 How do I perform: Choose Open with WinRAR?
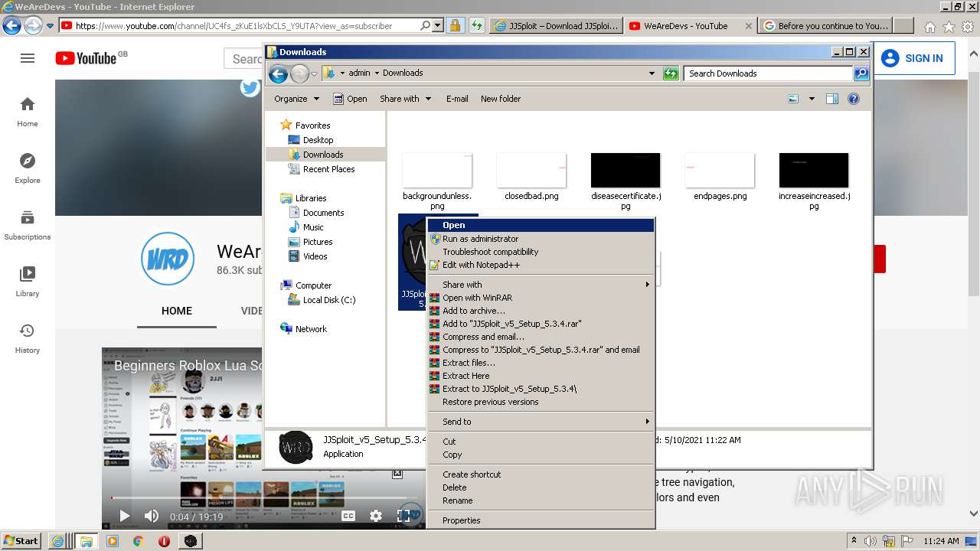541,298
